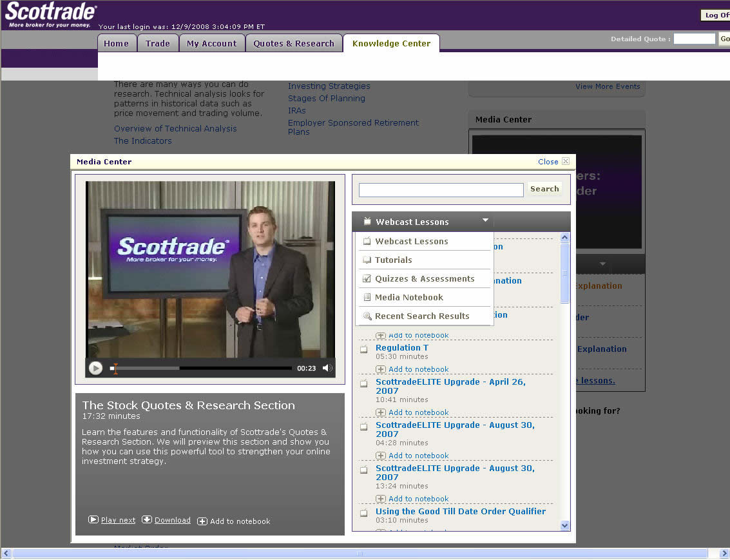Play the webcast video
730x560 pixels.
coord(95,368)
